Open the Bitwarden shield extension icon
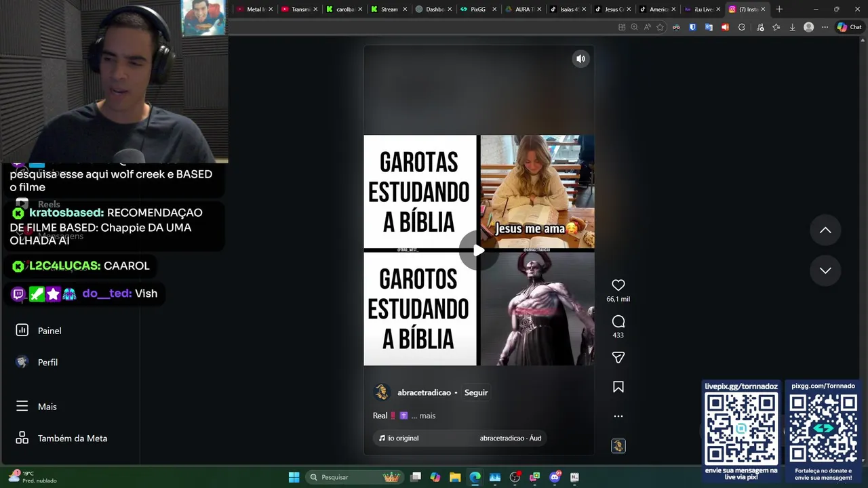 click(692, 27)
